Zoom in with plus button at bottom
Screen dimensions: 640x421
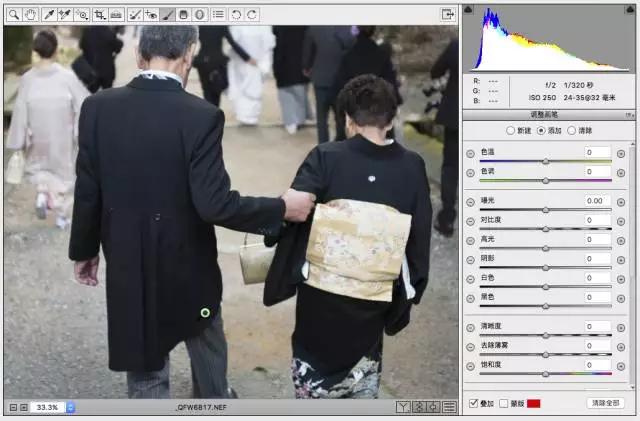coord(24,408)
